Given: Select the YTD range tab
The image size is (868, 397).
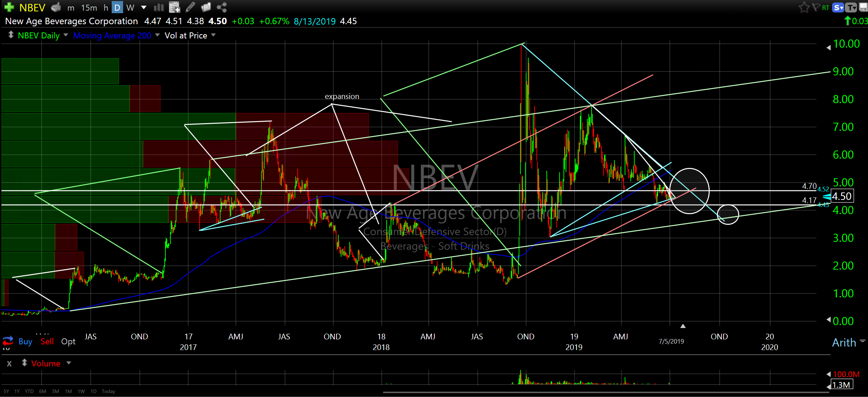Looking at the screenshot, I should click(x=29, y=391).
